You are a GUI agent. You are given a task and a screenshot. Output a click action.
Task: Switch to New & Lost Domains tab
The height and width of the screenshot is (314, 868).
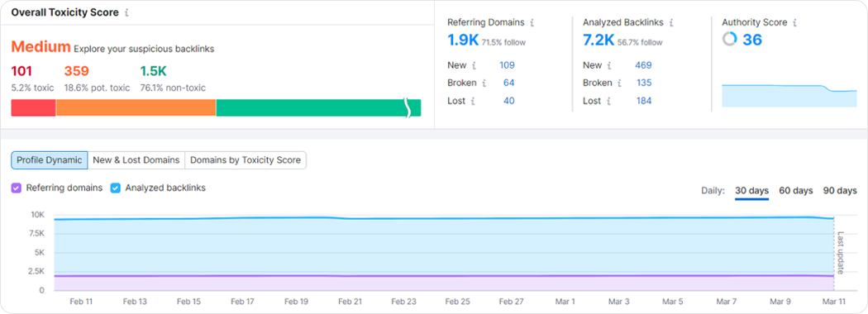tap(136, 160)
